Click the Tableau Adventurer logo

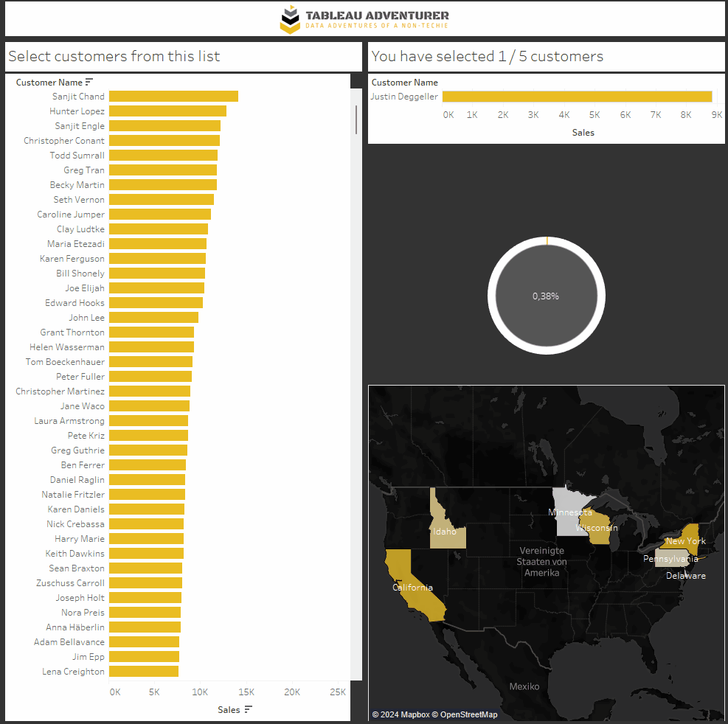364,19
